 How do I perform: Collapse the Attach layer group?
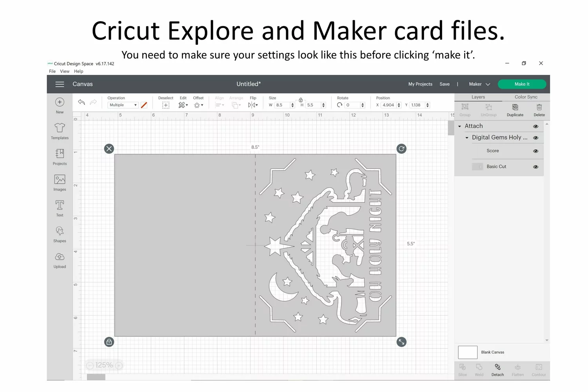pos(459,126)
